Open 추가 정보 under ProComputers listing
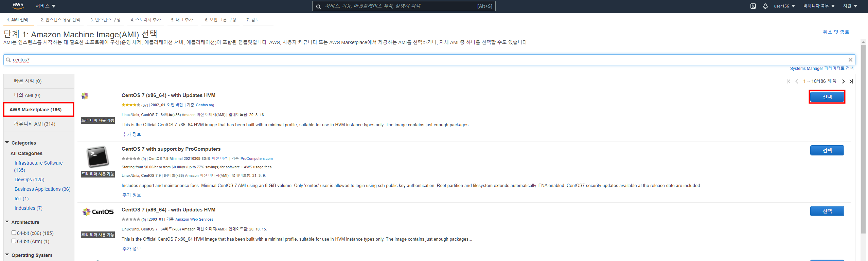Screen dimensions: 868x261 131,195
